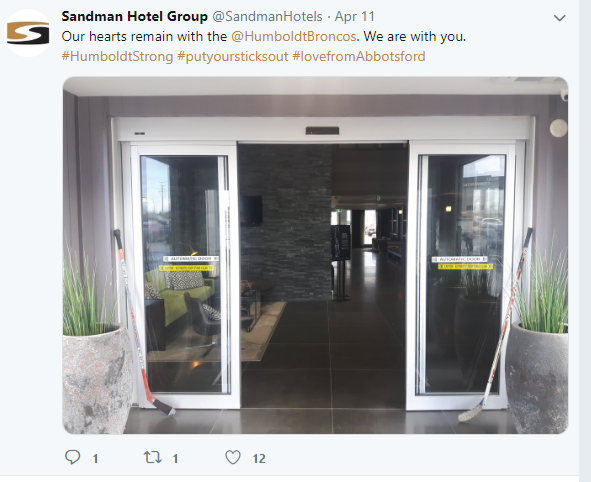Open the @SandmanHotels handle link
Image resolution: width=591 pixels, height=482 pixels.
[x=267, y=17]
